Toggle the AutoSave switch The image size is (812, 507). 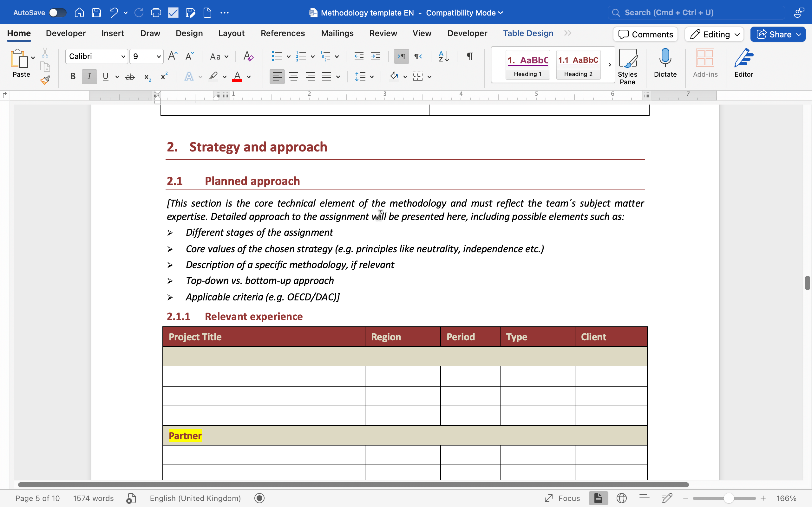tap(57, 13)
